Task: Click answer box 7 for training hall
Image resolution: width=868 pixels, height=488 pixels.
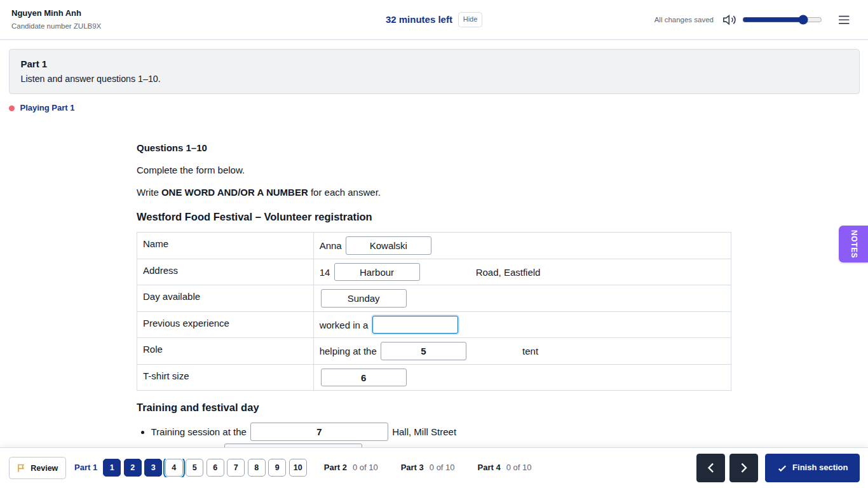Action: coord(319,431)
